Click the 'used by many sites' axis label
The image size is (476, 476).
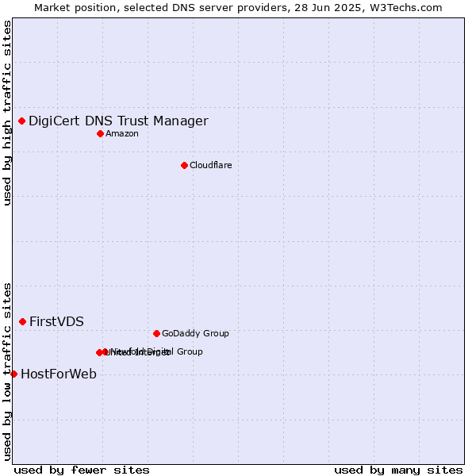398,470
